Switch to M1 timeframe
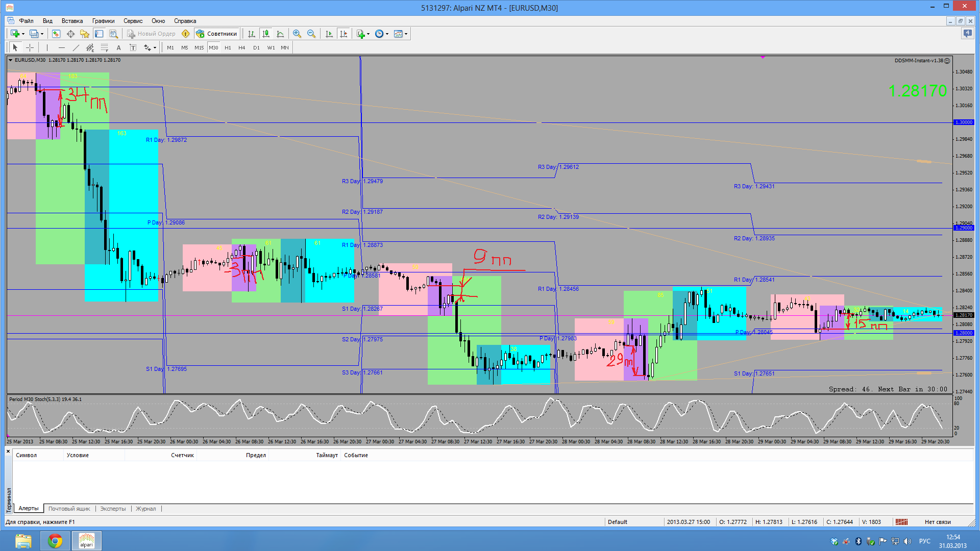This screenshot has width=980, height=551. 170,47
